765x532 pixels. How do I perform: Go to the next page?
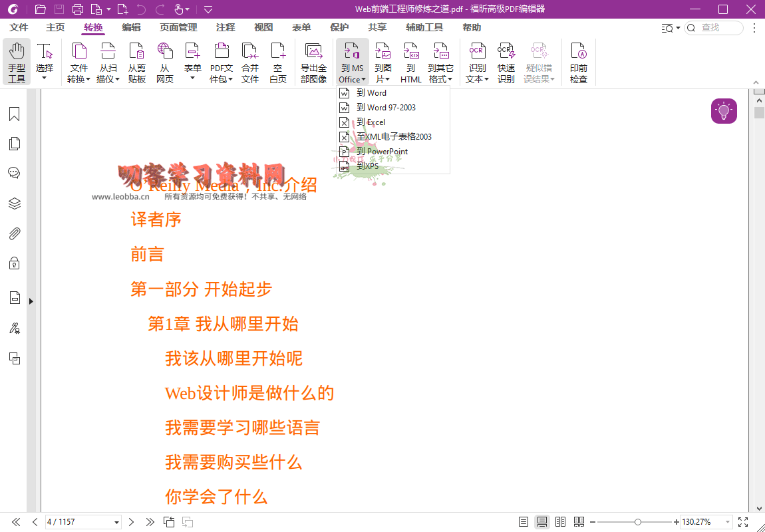click(132, 522)
